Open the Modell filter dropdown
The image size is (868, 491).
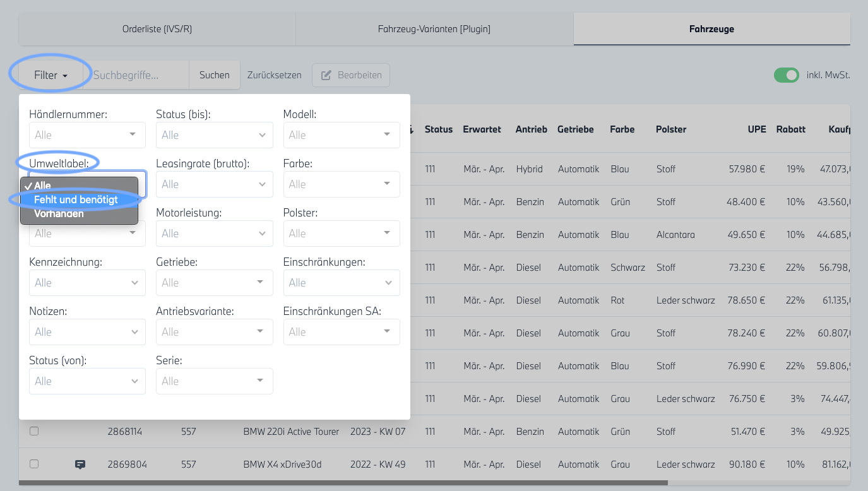(342, 135)
